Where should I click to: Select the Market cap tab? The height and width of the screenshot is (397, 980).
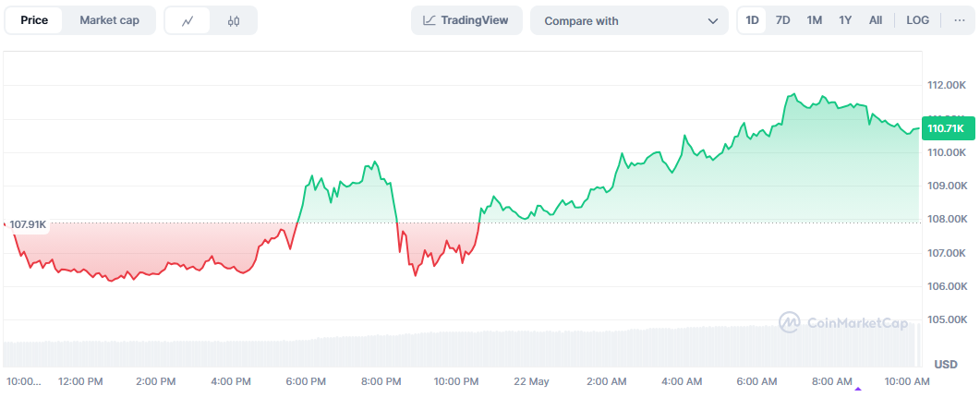pos(110,20)
